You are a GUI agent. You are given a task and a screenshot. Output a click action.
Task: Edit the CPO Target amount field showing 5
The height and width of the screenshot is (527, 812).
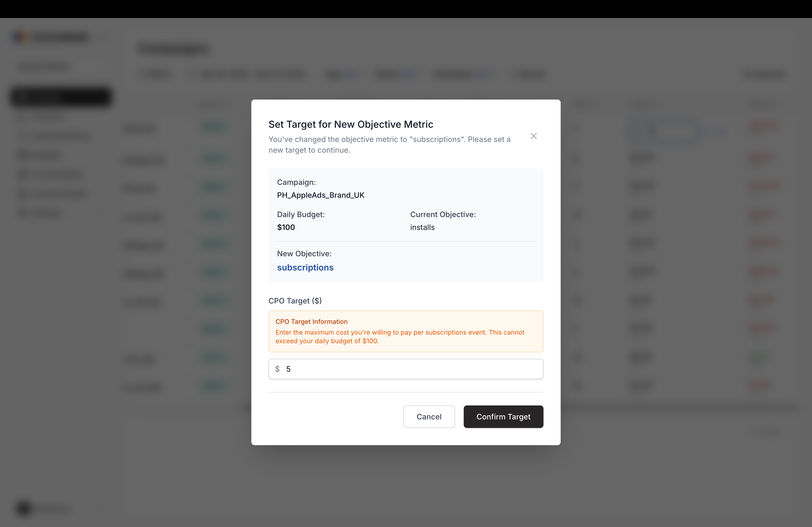coord(375,369)
